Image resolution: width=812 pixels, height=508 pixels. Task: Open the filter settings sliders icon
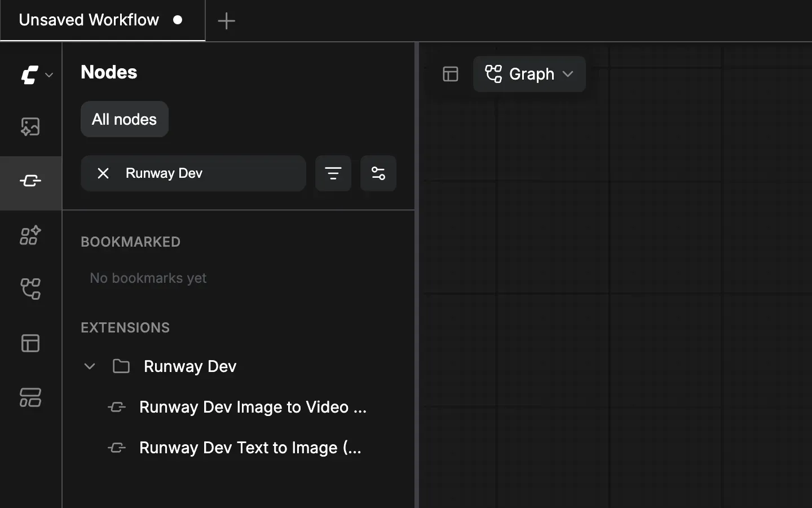[378, 173]
